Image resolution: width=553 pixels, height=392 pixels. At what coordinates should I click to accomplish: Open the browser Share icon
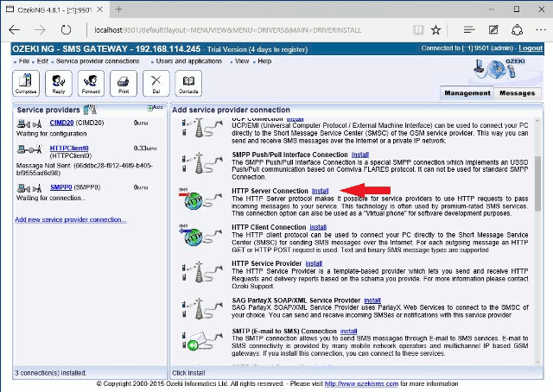click(517, 30)
